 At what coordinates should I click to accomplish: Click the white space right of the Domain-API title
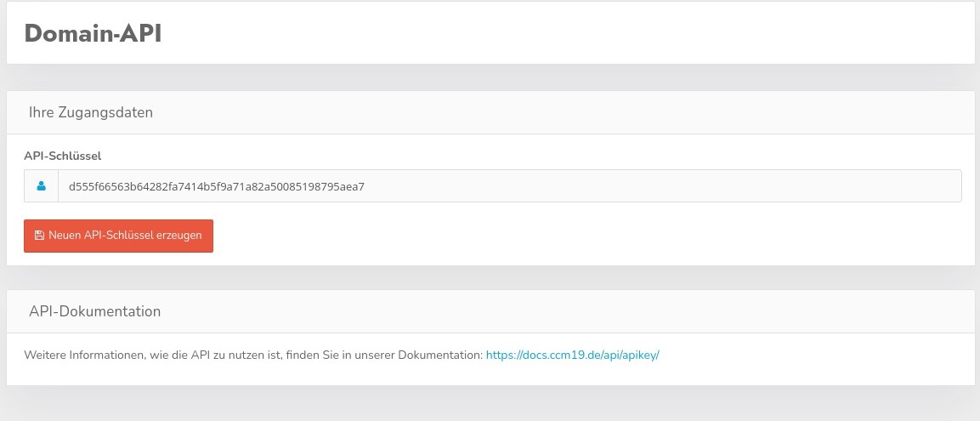[552, 34]
